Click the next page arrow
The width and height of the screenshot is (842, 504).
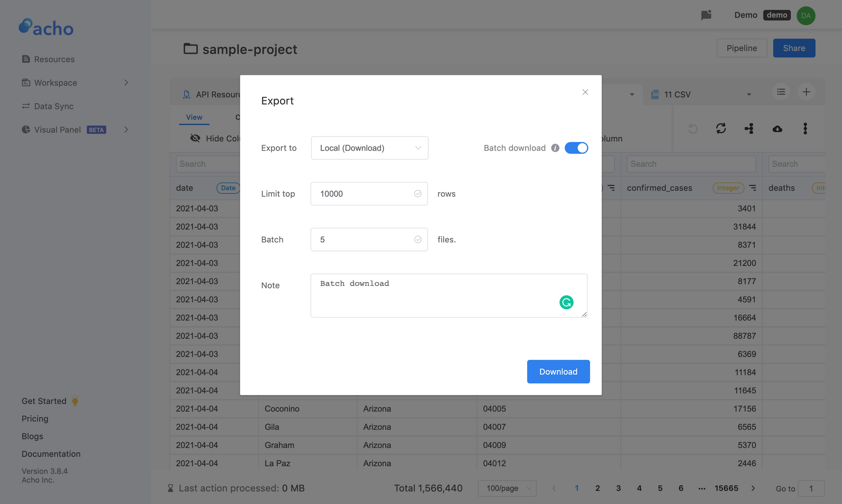pos(753,488)
